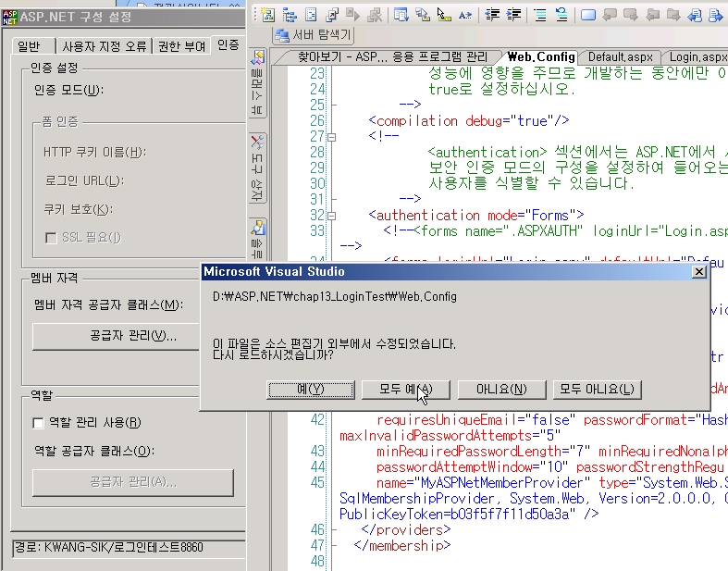This screenshot has width=728, height=571.
Task: Open the 도구 상자 vertical side tab
Action: click(x=258, y=168)
